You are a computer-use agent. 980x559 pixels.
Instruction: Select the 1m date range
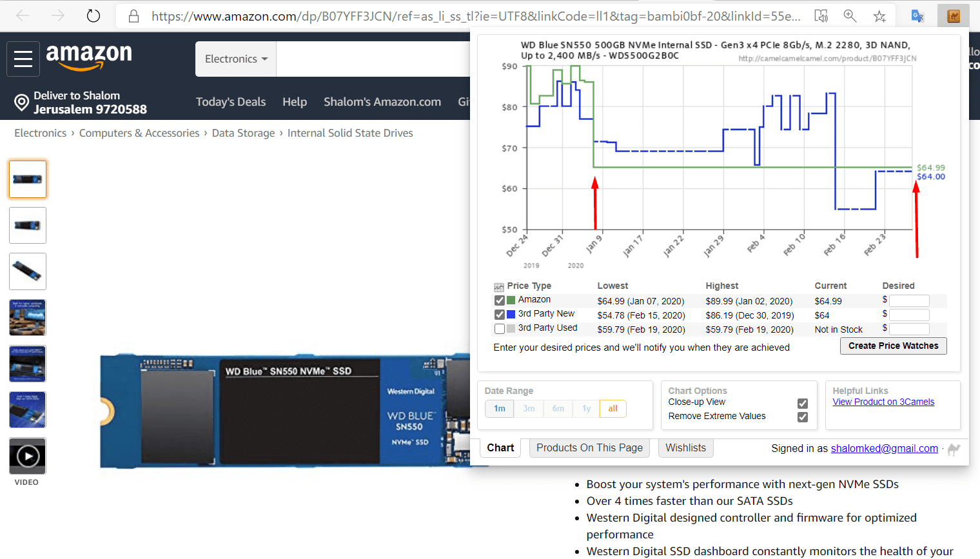pyautogui.click(x=500, y=408)
